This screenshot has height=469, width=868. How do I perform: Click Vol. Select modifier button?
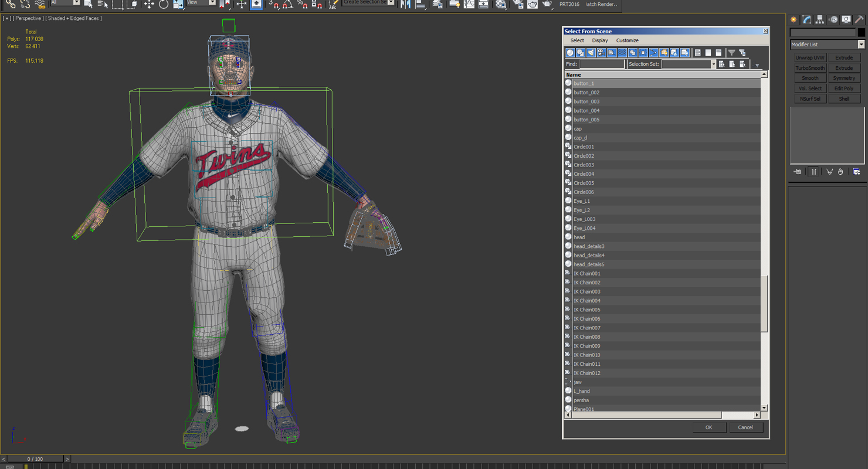[810, 89]
